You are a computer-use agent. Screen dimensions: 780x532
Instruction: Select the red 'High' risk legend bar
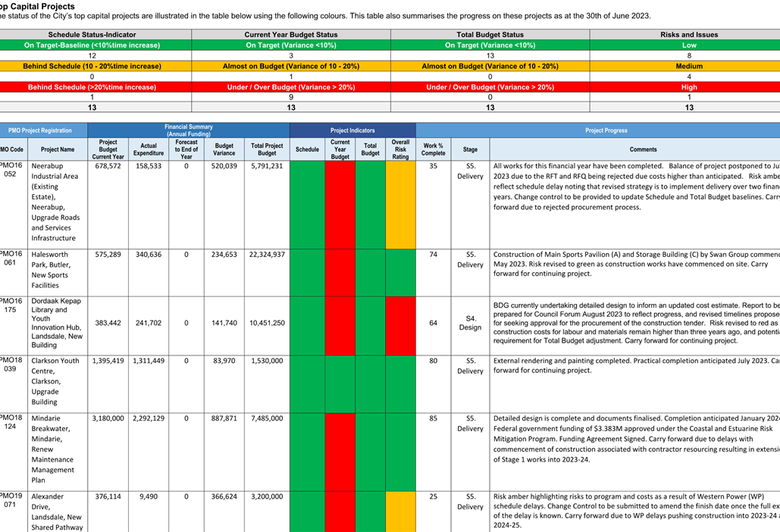689,87
